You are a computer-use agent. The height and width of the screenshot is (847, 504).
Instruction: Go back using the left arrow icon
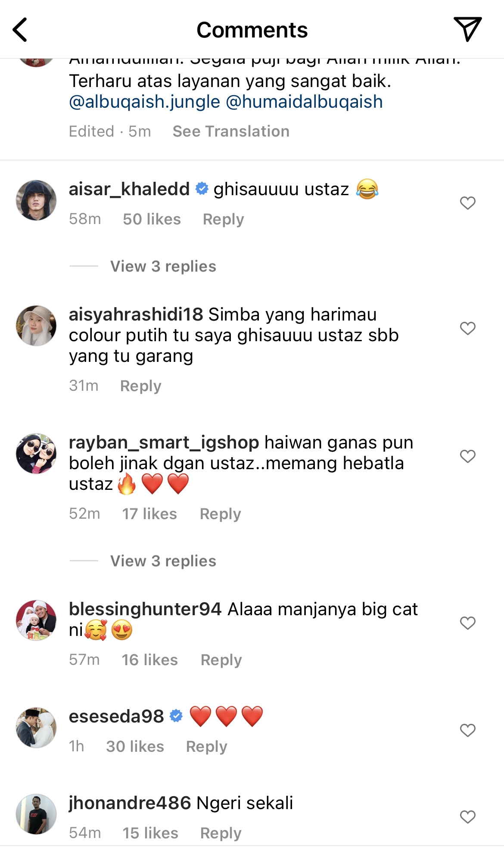20,30
